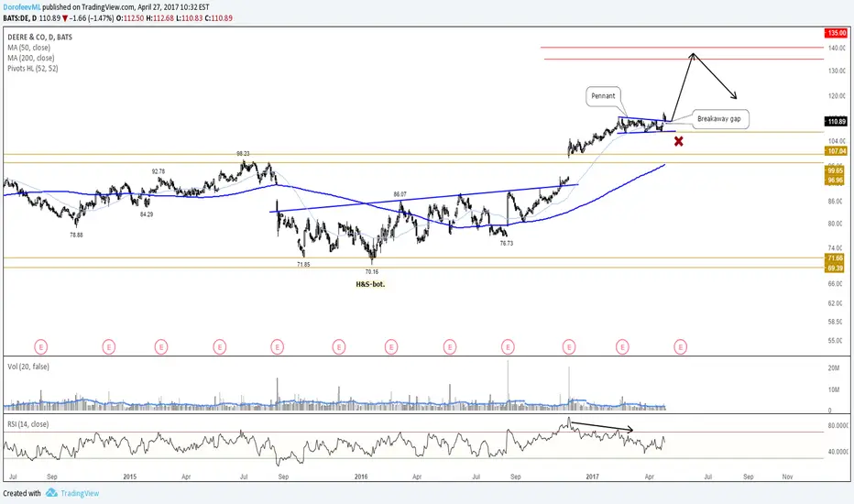
Task: Open the TradingView link in footer
Action: click(x=80, y=493)
